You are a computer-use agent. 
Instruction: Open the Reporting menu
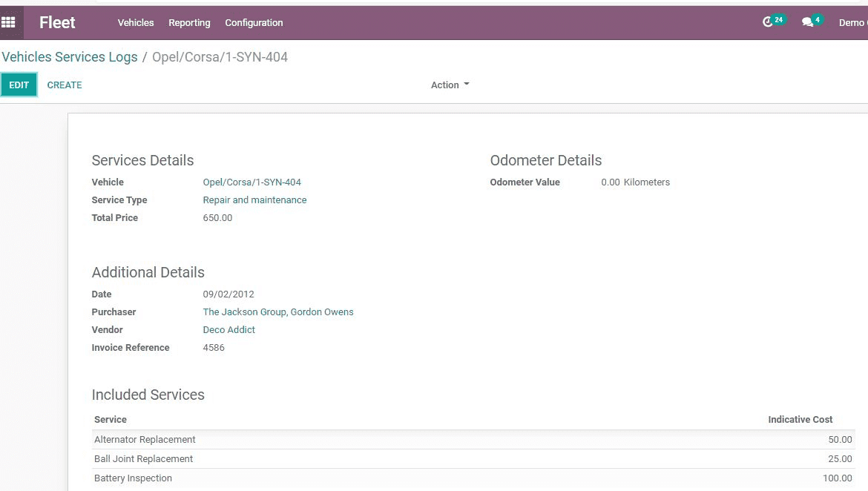click(189, 23)
